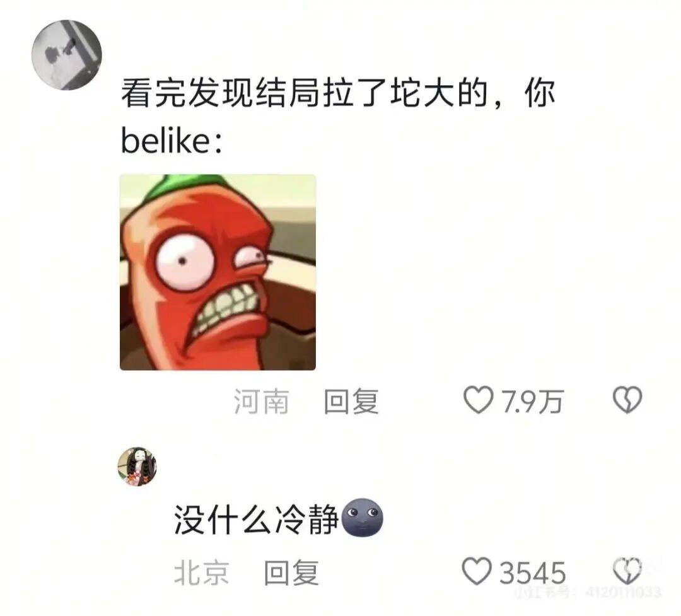Tap the 河南 location label
681x616 pixels.
point(262,400)
